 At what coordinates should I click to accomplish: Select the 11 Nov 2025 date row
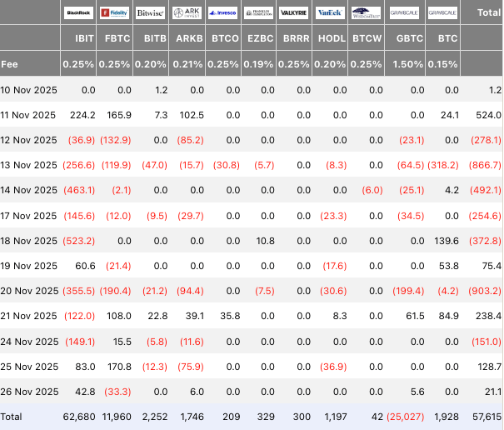(x=251, y=115)
